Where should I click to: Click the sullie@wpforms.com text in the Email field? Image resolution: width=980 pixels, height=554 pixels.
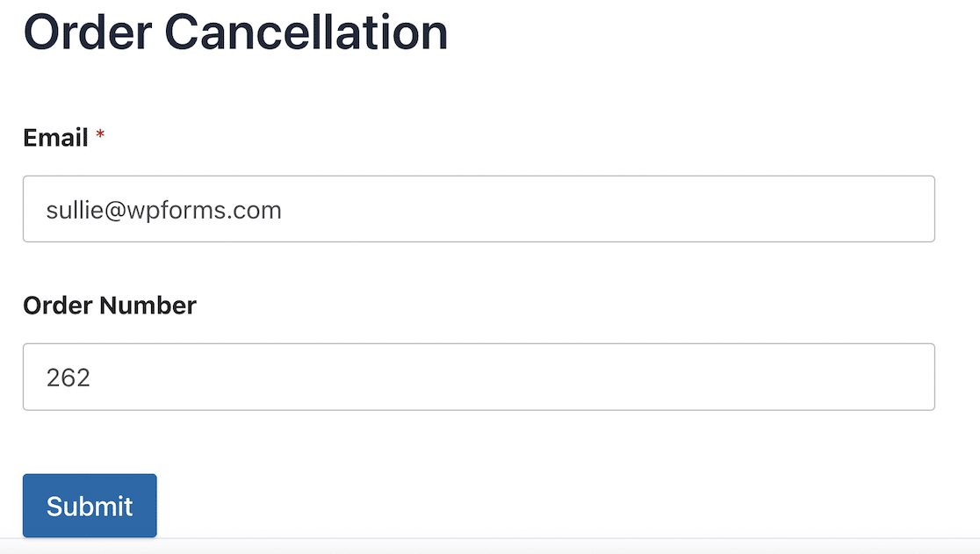point(164,210)
